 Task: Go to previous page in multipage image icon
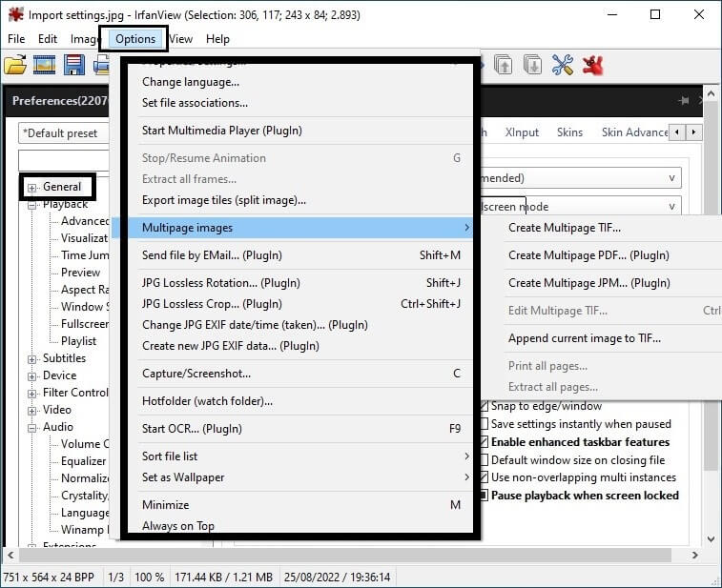pos(504,65)
